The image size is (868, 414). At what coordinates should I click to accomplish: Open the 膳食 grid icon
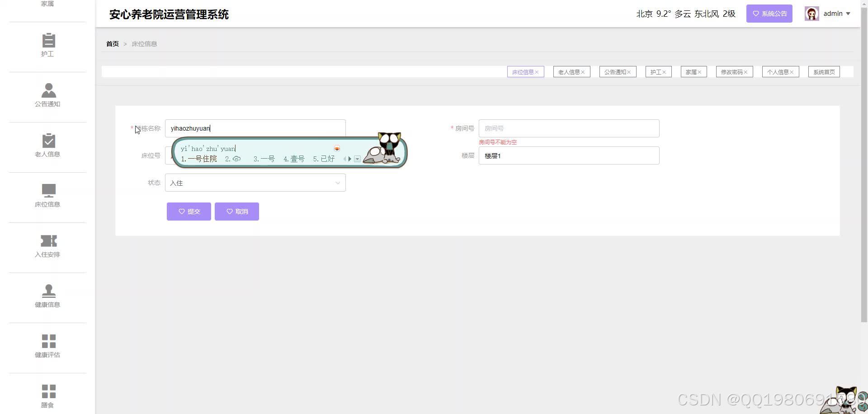48,391
